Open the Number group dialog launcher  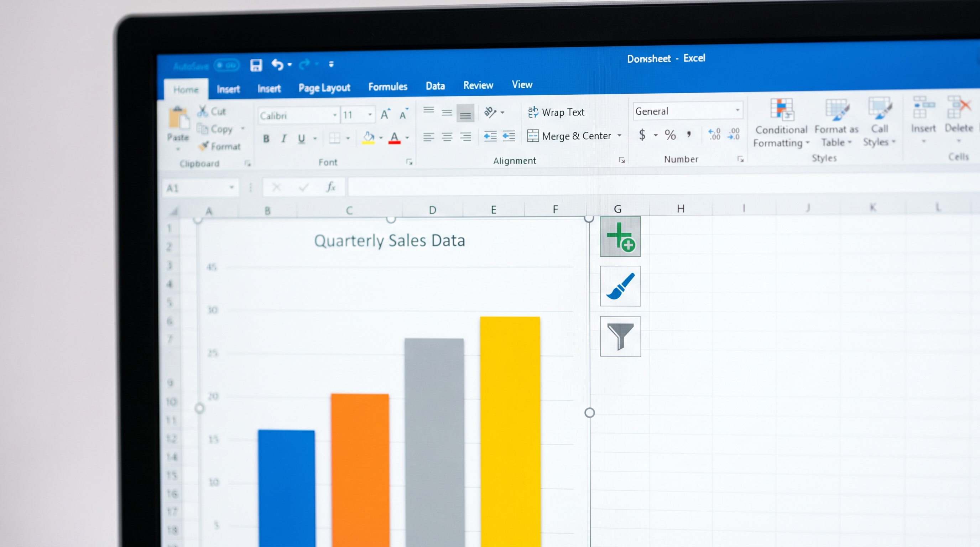(x=740, y=159)
